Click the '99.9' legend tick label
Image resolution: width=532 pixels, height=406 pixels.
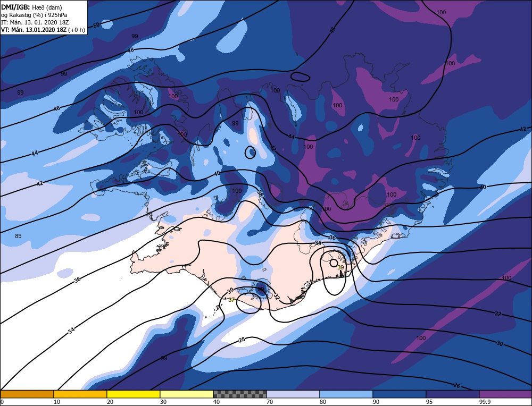(484, 402)
